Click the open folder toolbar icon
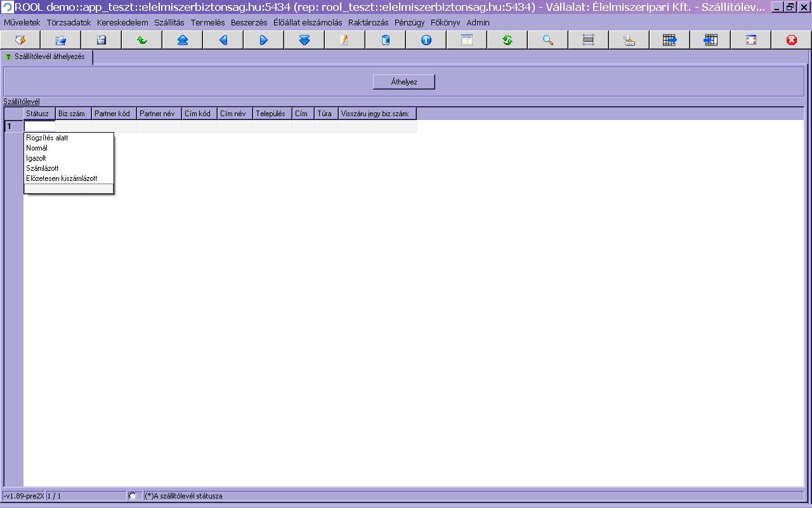The height and width of the screenshot is (508, 812). tap(61, 40)
